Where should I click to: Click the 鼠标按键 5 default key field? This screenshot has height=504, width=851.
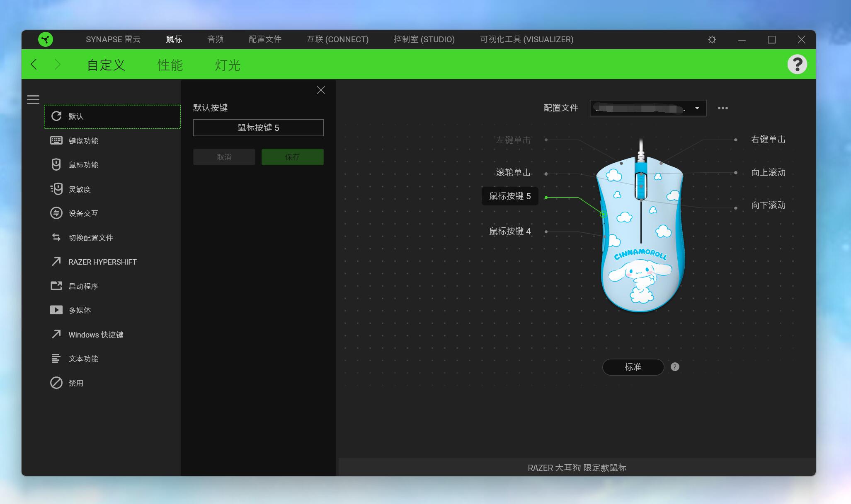point(258,128)
